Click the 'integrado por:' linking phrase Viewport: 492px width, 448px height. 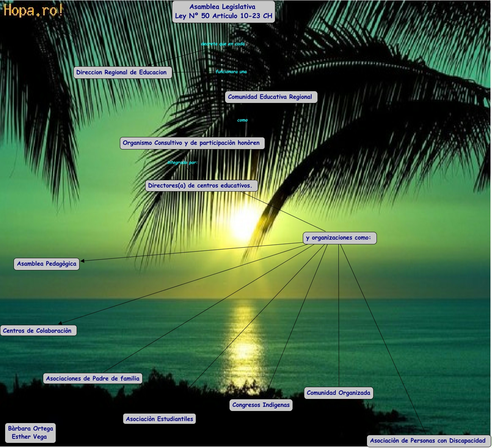click(x=182, y=163)
